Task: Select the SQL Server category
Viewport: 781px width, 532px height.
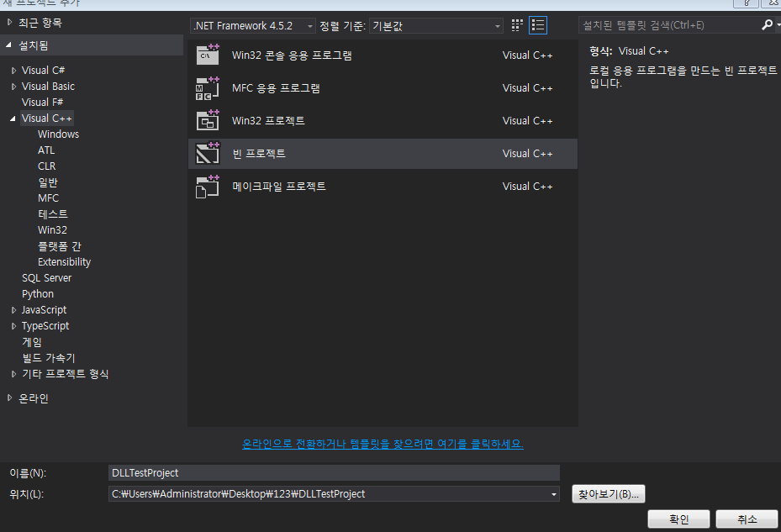Action: coord(47,278)
